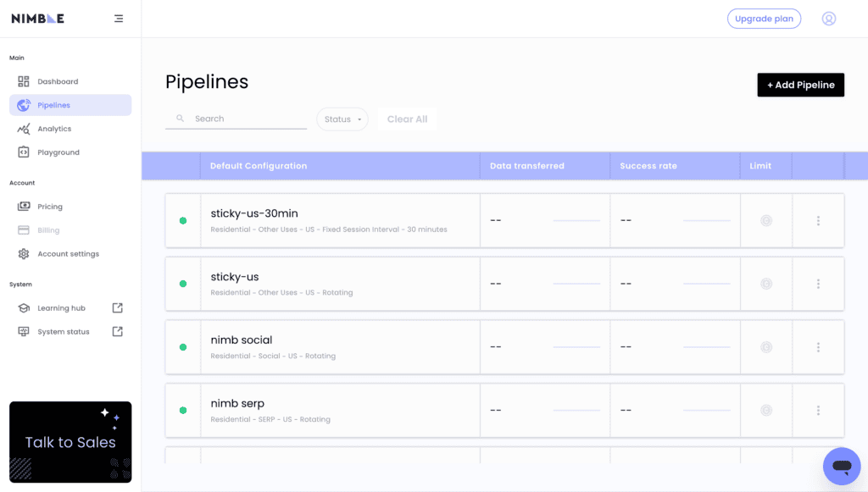Click data transferred bar for sticky-us-30min
This screenshot has height=492, width=868.
click(x=576, y=220)
